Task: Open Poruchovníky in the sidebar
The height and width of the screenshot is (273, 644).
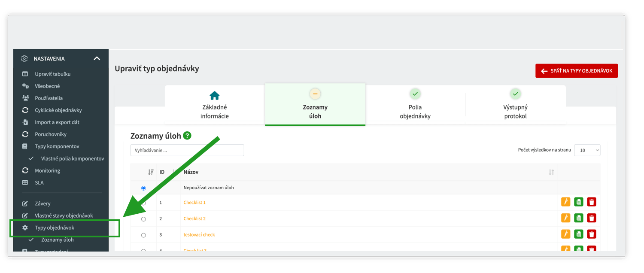Action: pos(51,134)
